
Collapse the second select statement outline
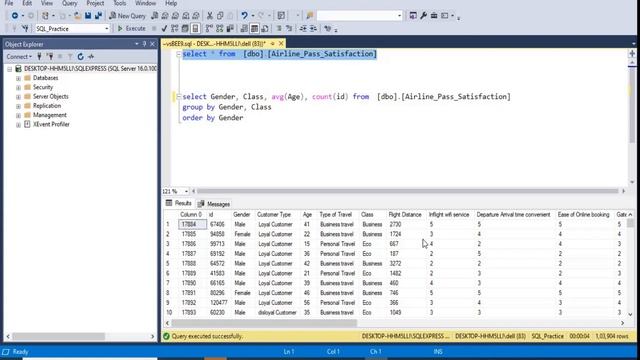point(178,97)
